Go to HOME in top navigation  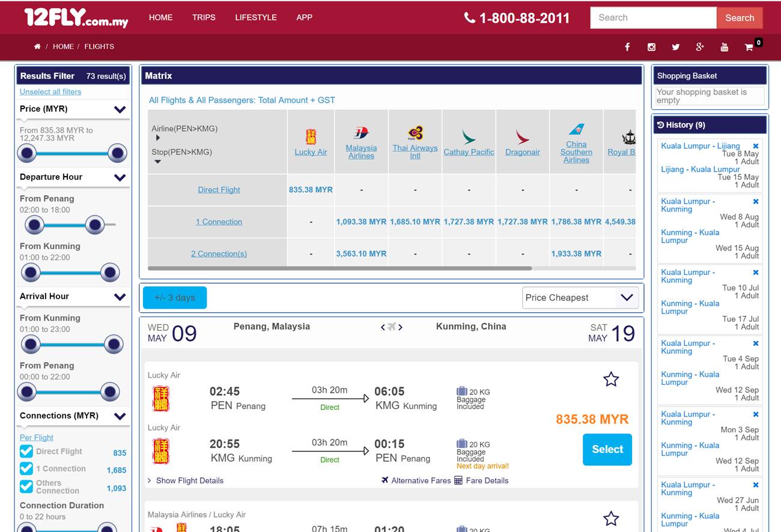pyautogui.click(x=160, y=17)
